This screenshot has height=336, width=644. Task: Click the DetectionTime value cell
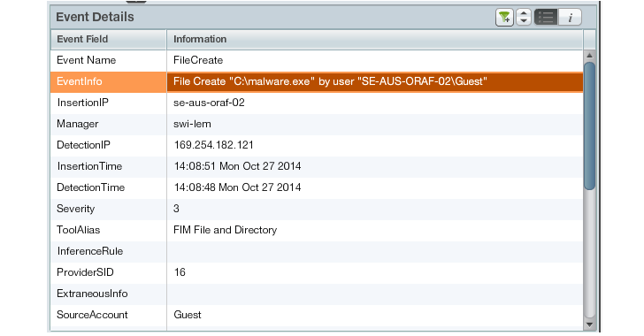pos(374,187)
